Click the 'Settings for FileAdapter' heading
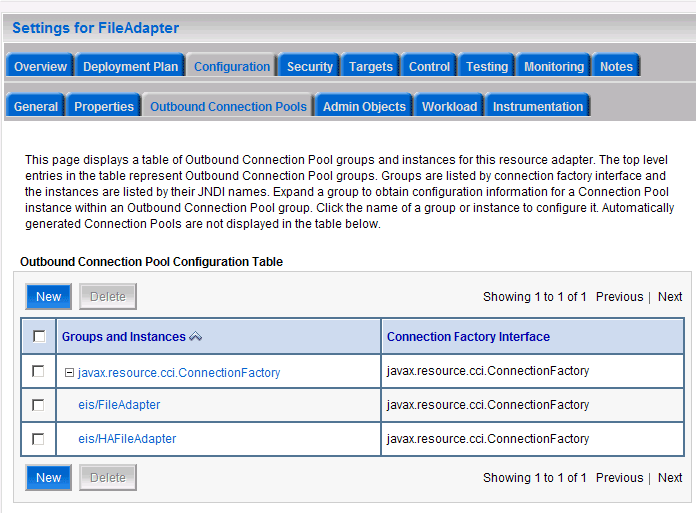696x513 pixels. [95, 28]
